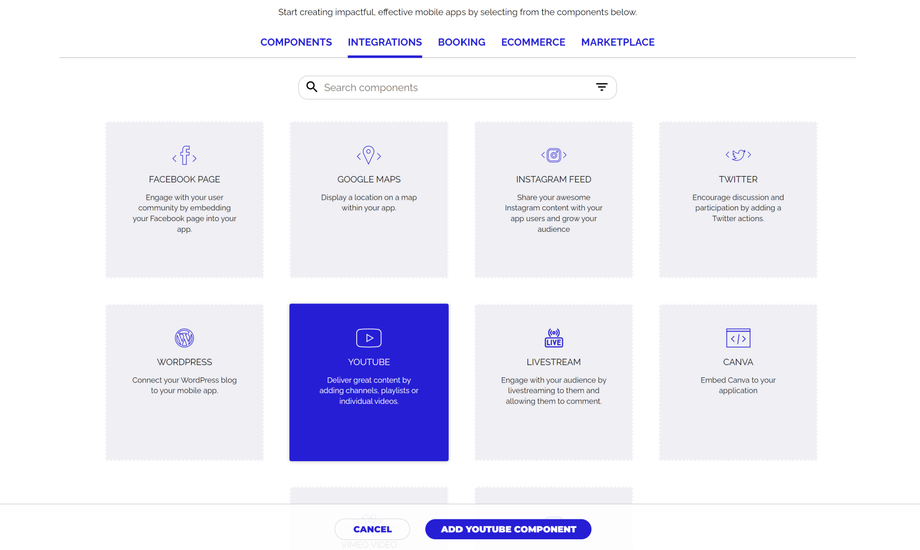920x550 pixels.
Task: Click 'Display a location on a map' description
Action: (x=368, y=203)
